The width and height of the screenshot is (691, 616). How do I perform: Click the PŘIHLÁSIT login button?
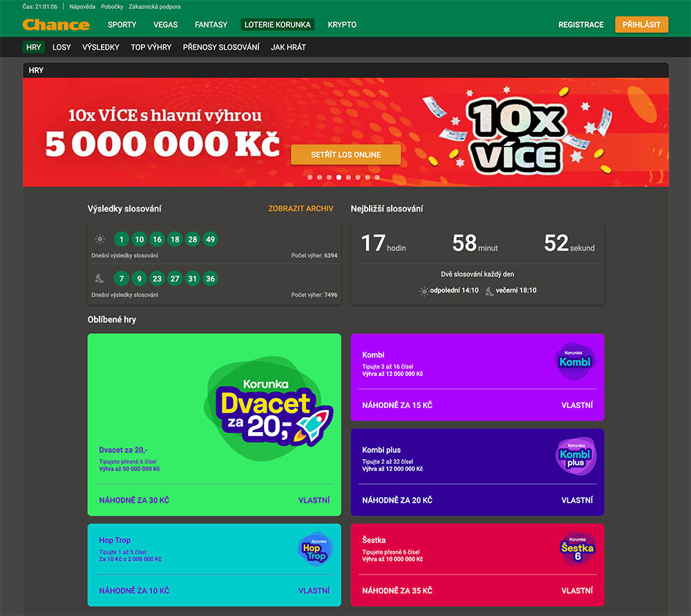point(642,25)
